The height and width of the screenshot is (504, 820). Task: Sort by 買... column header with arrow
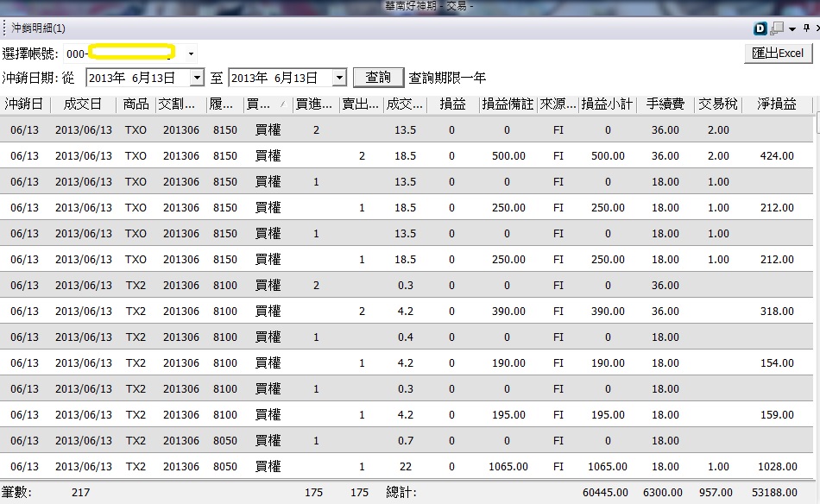pos(266,104)
